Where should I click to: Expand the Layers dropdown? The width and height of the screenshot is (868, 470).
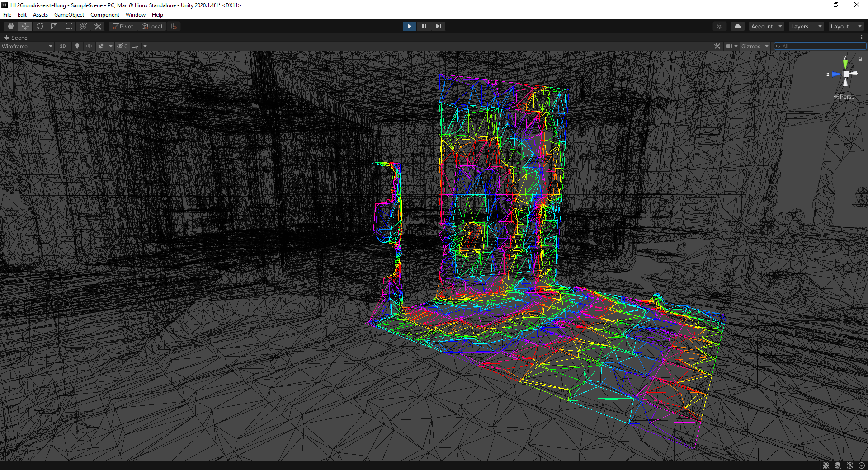[x=806, y=27]
